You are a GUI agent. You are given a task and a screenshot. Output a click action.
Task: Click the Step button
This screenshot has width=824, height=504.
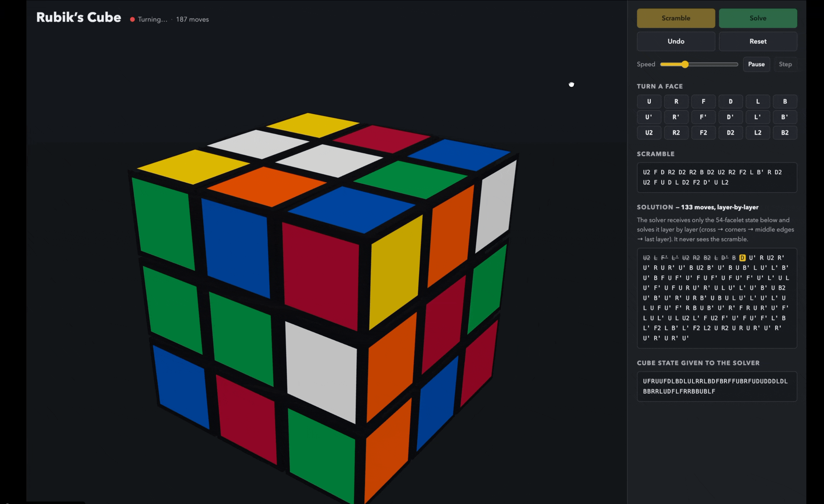(x=785, y=64)
